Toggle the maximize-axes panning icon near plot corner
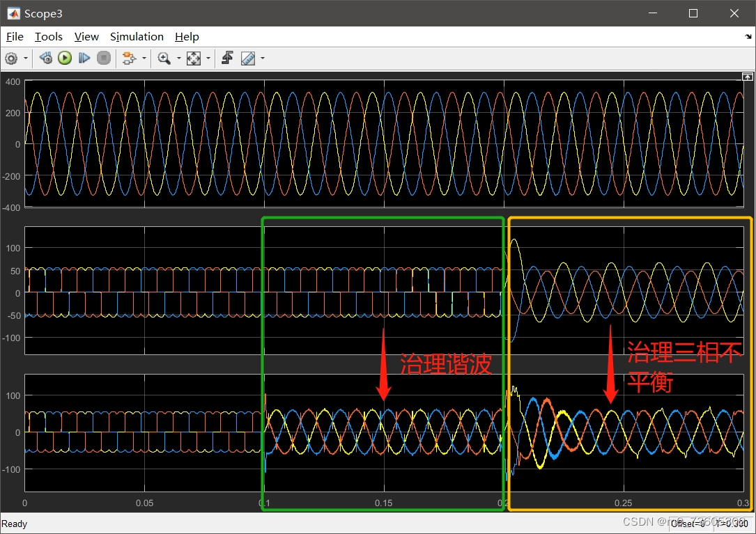The image size is (756, 534). (x=747, y=77)
